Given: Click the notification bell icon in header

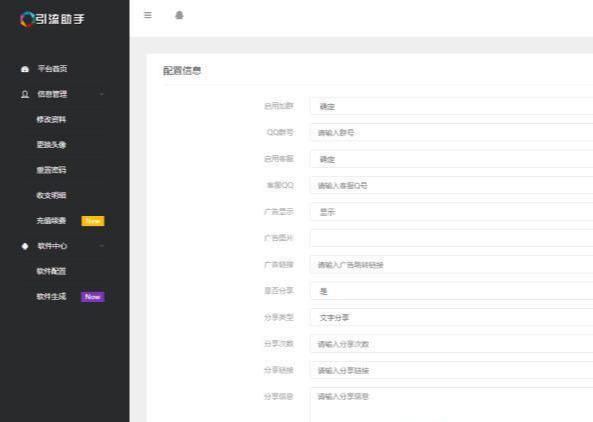Looking at the screenshot, I should pos(179,15).
